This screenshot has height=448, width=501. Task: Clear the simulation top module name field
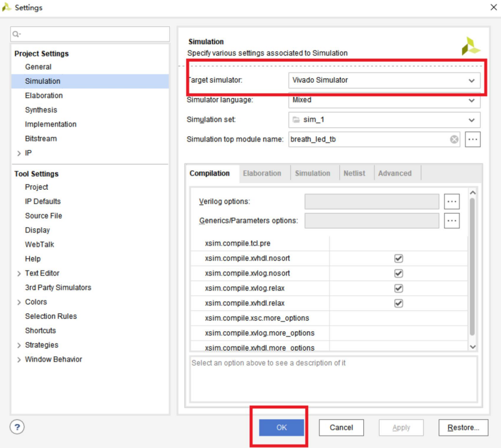tap(454, 140)
